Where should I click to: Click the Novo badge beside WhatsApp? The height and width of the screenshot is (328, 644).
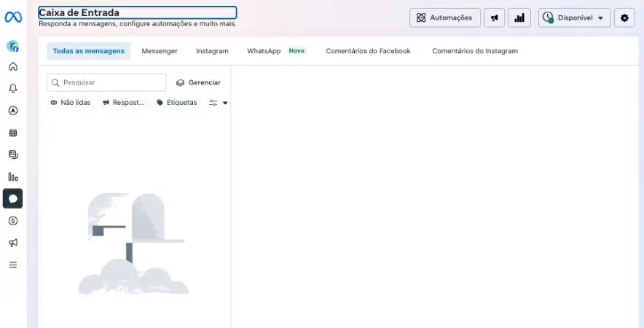(297, 51)
